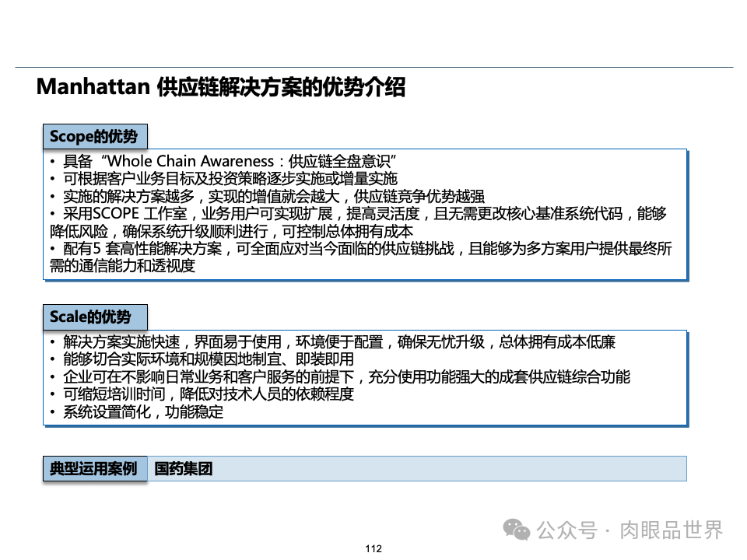Select bullet starting '配有5 套高性能解决方案'
Image resolution: width=747 pixels, height=560 pixels.
pyautogui.click(x=360, y=248)
